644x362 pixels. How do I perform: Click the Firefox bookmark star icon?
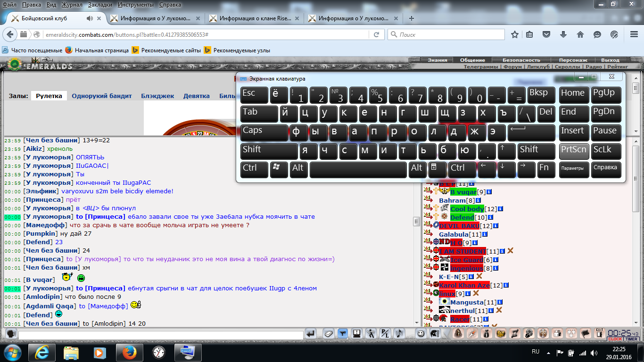[x=515, y=34]
